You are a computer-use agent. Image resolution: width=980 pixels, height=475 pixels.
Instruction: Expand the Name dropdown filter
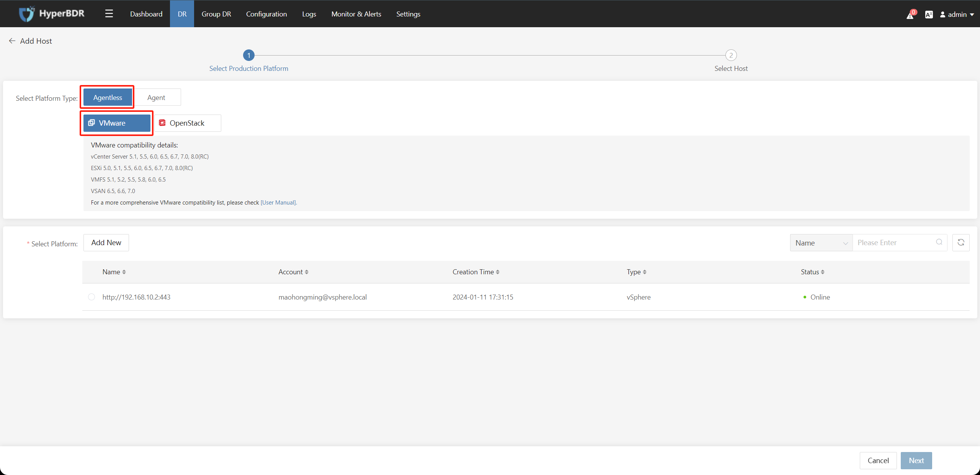click(x=820, y=242)
